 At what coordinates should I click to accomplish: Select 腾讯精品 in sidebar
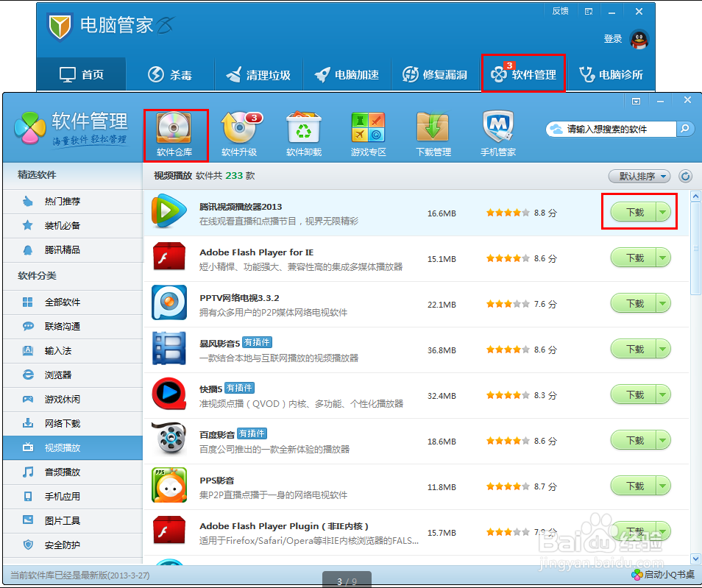click(73, 249)
